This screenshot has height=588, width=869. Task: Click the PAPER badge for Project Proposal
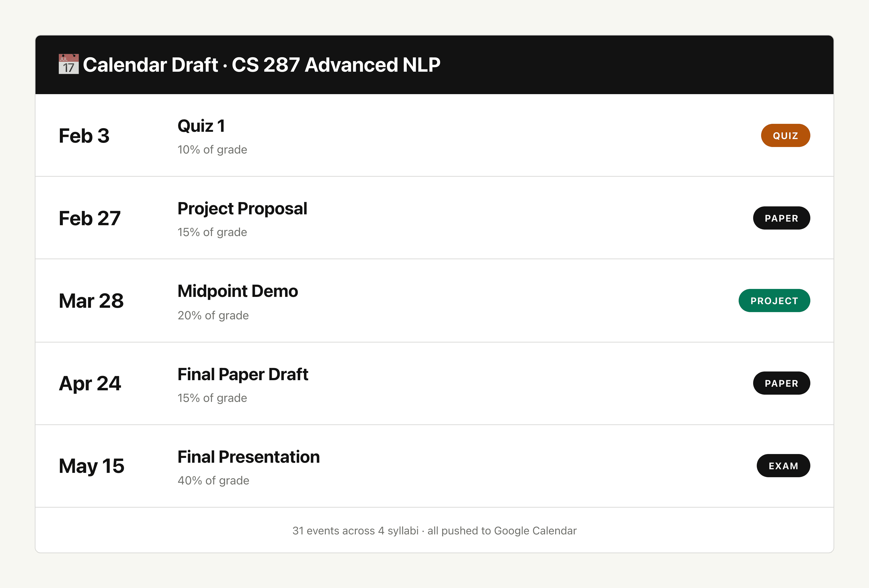(782, 218)
